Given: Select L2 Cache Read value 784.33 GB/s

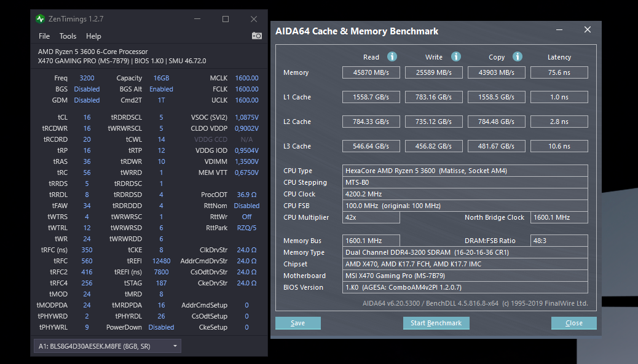Looking at the screenshot, I should coord(371,122).
